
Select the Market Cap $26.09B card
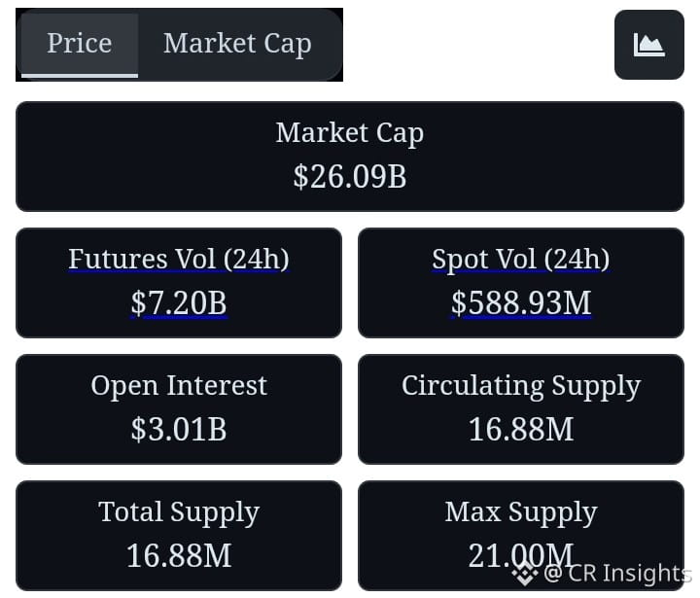pyautogui.click(x=350, y=157)
